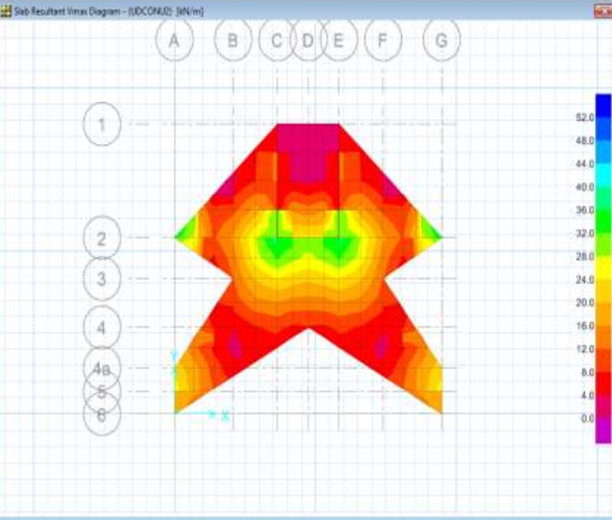
Task: Select the magenta swatch at legend bottom
Action: pyautogui.click(x=603, y=430)
